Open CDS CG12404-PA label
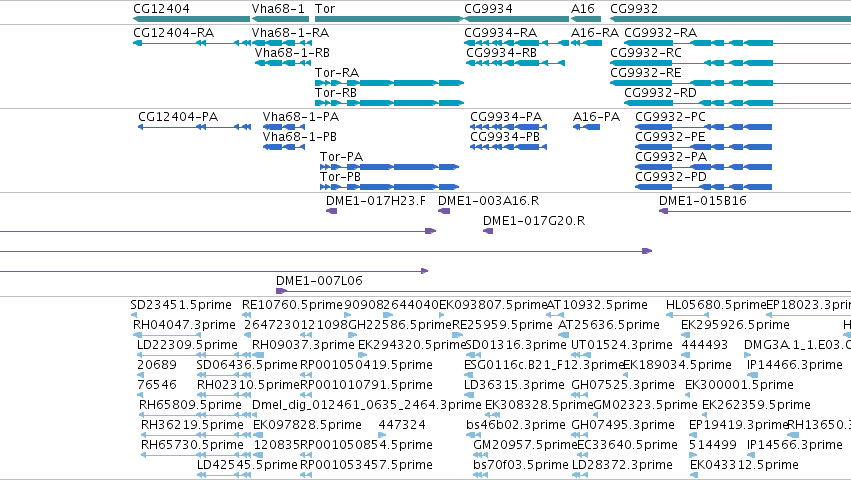This screenshot has height=480, width=851. tap(178, 117)
